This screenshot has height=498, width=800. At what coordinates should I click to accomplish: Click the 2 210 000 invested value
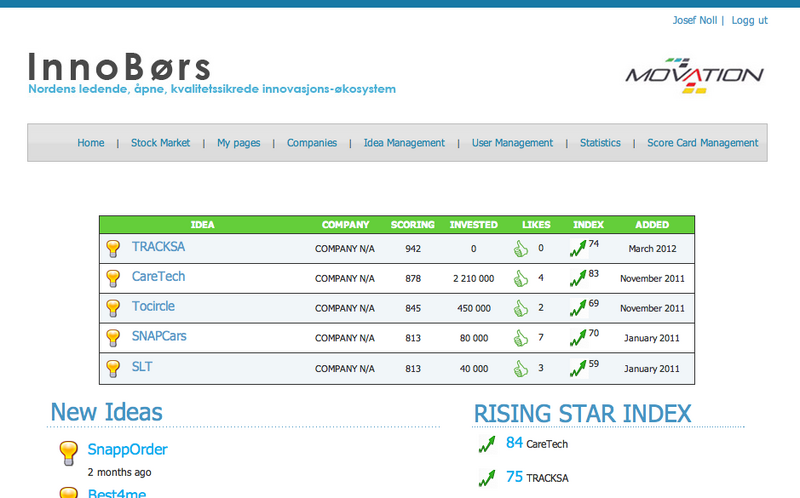tap(473, 279)
